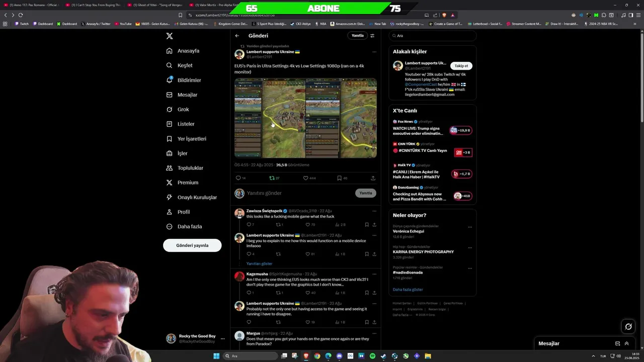Switch to the Anno 117: Pax Romana tab

click(31, 5)
